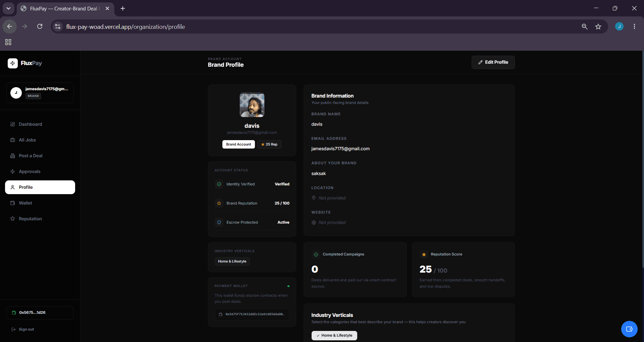Click the davis profile photo

click(x=252, y=105)
